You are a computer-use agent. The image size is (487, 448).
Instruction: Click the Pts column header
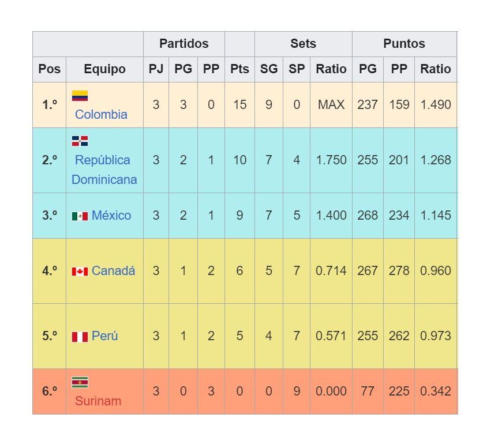point(239,69)
